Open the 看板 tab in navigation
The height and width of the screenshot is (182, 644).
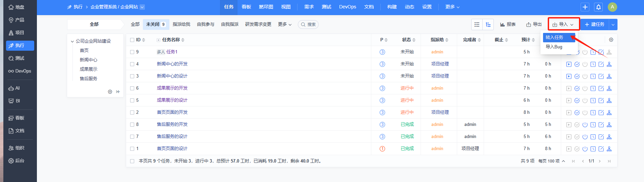point(246,7)
